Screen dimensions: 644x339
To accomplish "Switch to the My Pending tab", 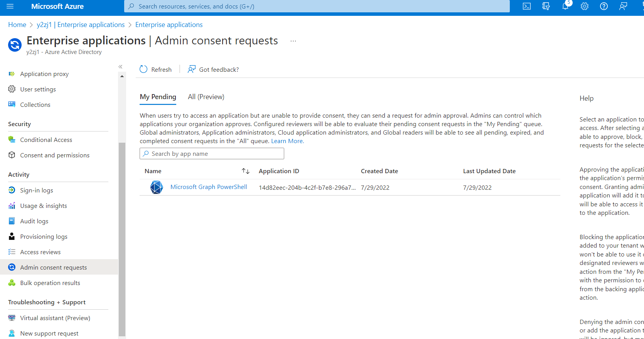I will [158, 97].
